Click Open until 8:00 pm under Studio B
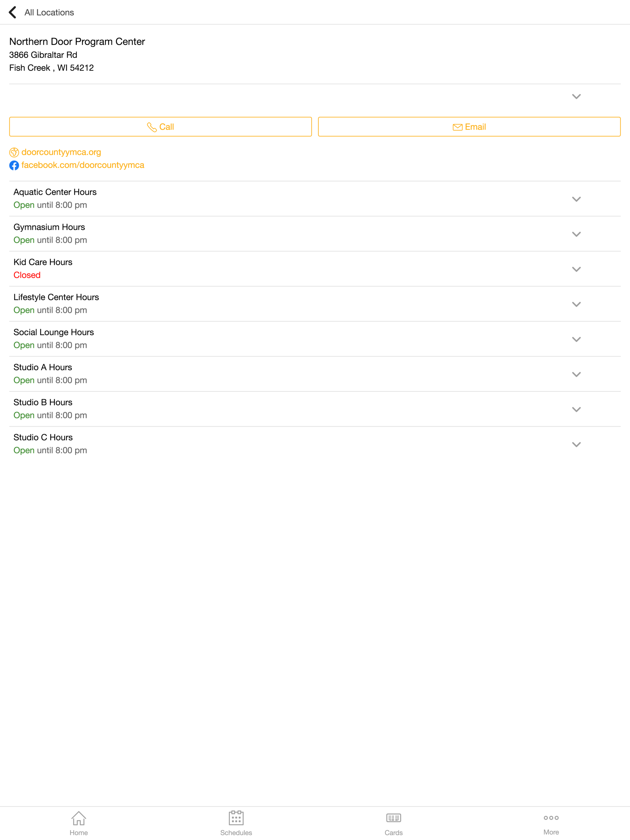Screen dimensions: 630x840 coord(50,415)
